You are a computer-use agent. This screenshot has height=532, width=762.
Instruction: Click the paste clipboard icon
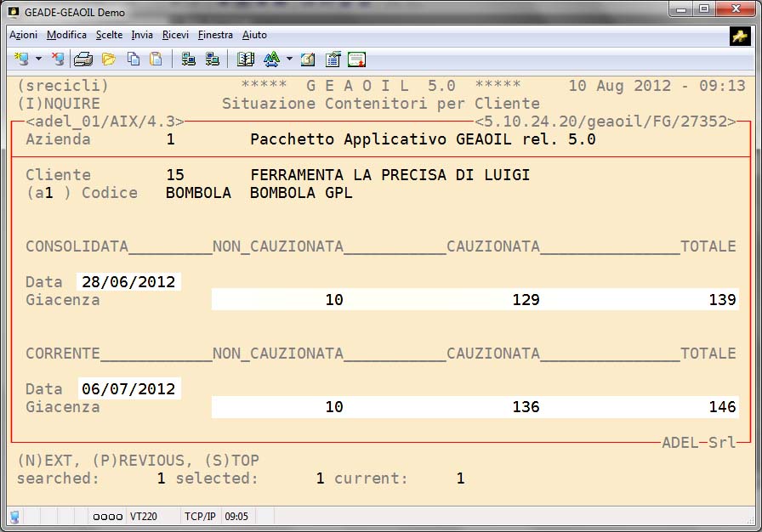tap(156, 59)
